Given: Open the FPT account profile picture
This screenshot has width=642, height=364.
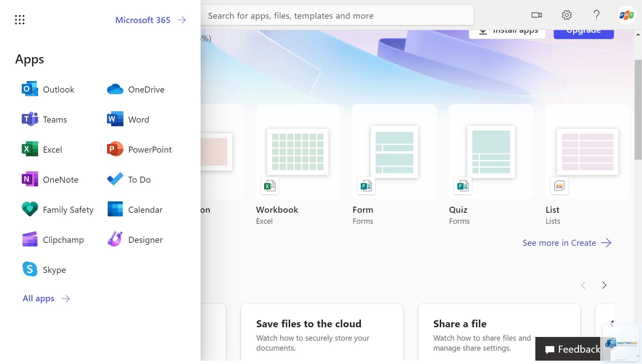Looking at the screenshot, I should tap(627, 15).
